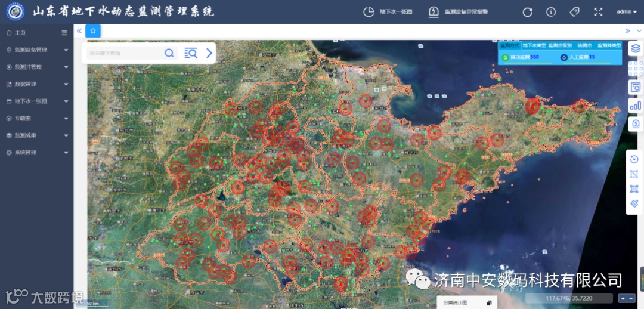This screenshot has width=644, height=309.
Task: Click the tag icon in the header
Action: click(575, 12)
